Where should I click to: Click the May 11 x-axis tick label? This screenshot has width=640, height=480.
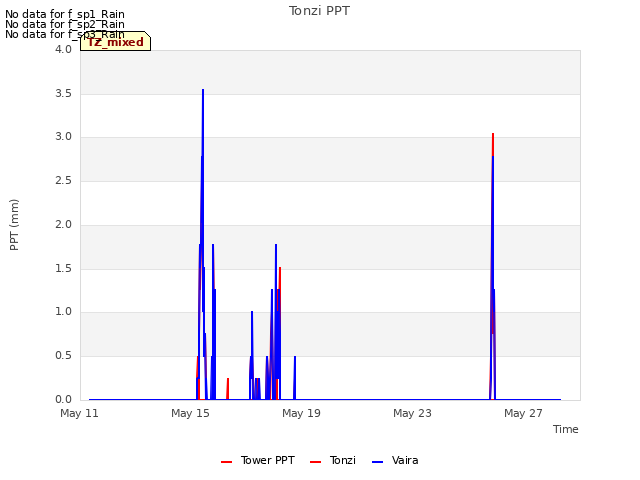pos(79,413)
